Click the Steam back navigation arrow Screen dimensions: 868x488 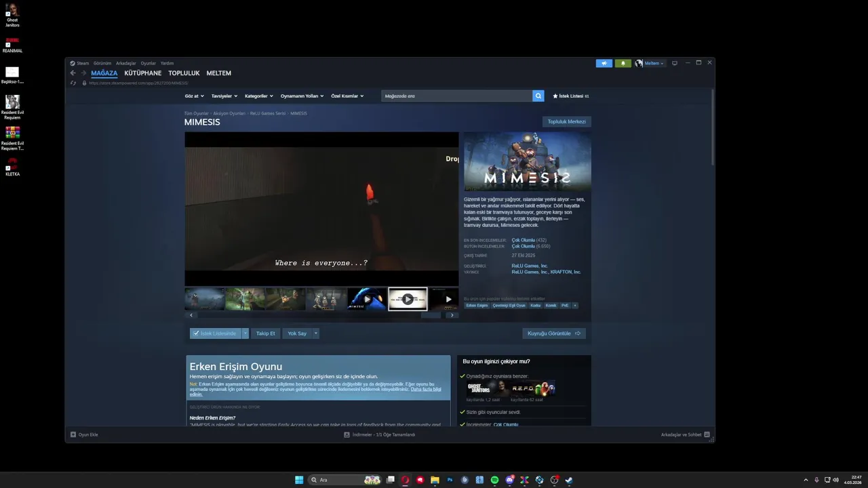point(73,73)
